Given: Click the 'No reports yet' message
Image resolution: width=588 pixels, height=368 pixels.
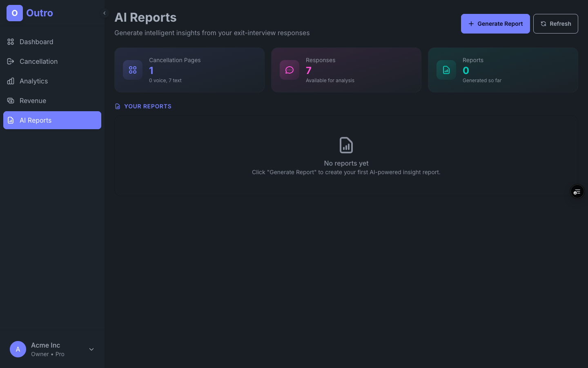Looking at the screenshot, I should point(346,163).
